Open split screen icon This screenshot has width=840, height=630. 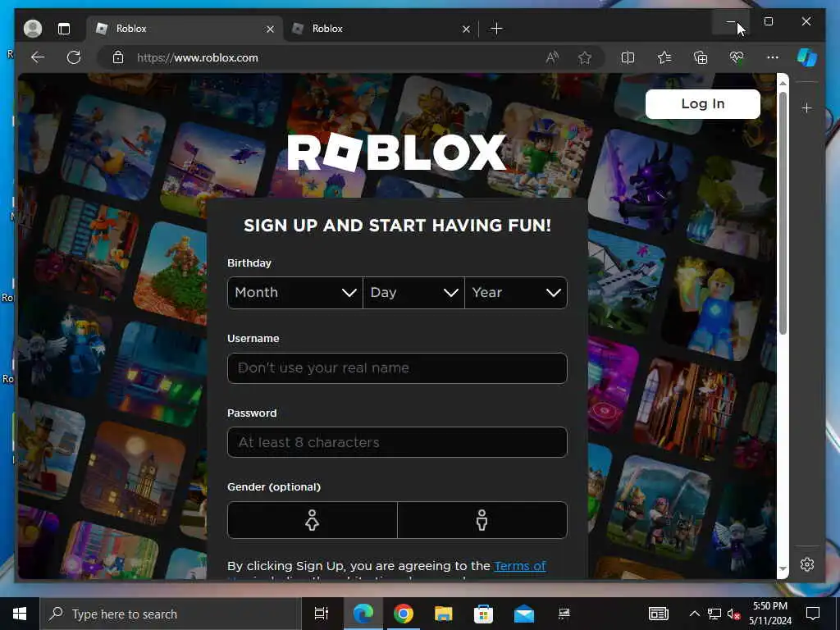pyautogui.click(x=628, y=57)
